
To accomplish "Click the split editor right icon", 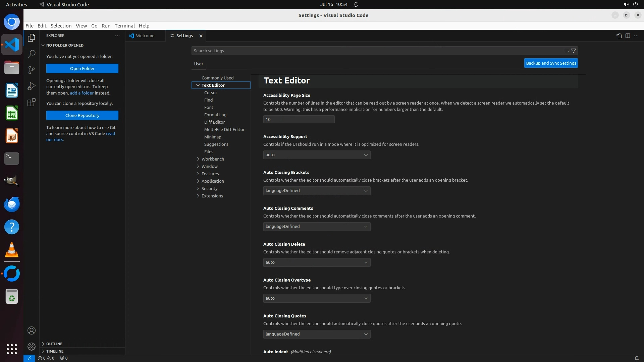I will [x=628, y=36].
